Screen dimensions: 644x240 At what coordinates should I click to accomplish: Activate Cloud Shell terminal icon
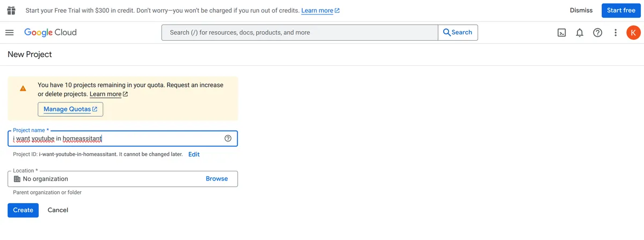[x=561, y=33]
